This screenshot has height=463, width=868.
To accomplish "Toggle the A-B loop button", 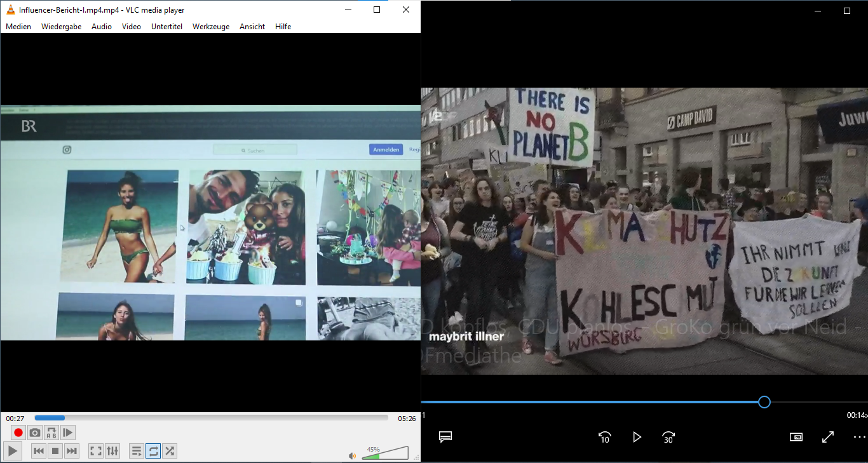I will [51, 433].
